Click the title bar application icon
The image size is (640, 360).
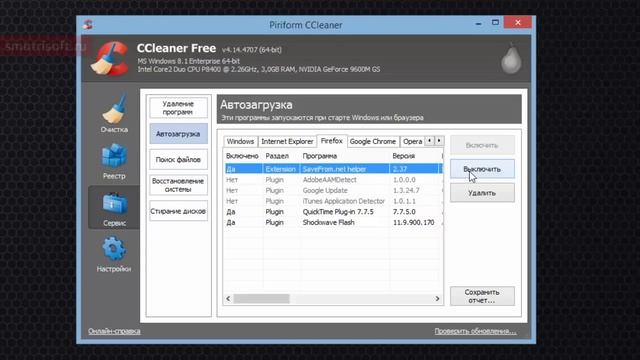pos(88,24)
